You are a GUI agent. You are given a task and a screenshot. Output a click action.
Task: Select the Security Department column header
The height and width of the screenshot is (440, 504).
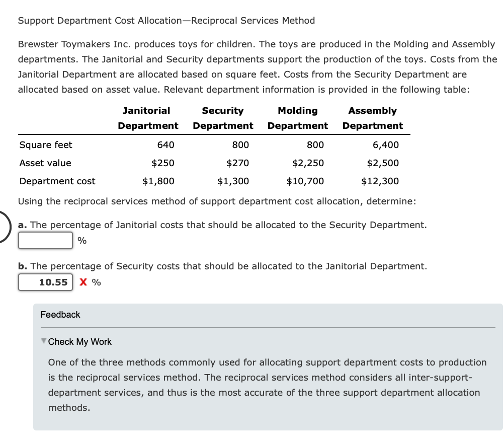pyautogui.click(x=223, y=118)
